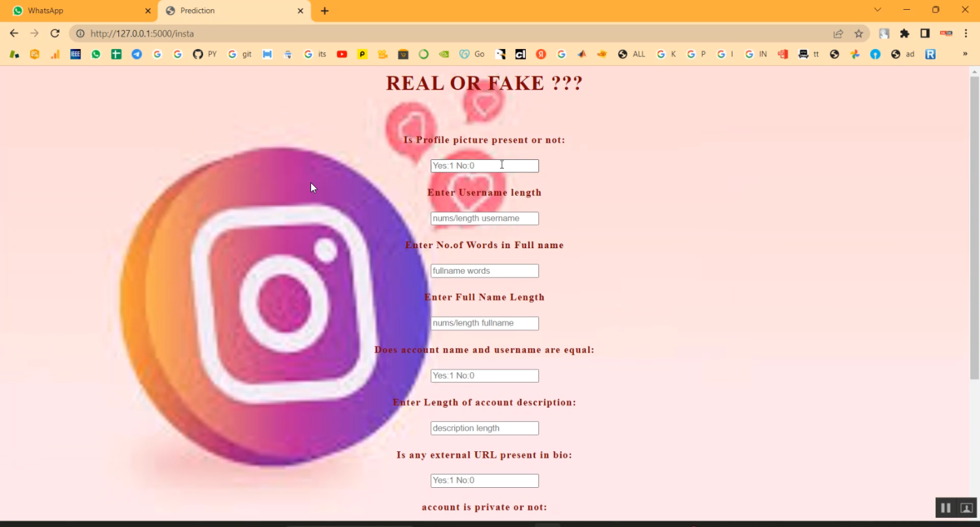Click the recording overlay screen icon
The height and width of the screenshot is (527, 980).
[966, 508]
